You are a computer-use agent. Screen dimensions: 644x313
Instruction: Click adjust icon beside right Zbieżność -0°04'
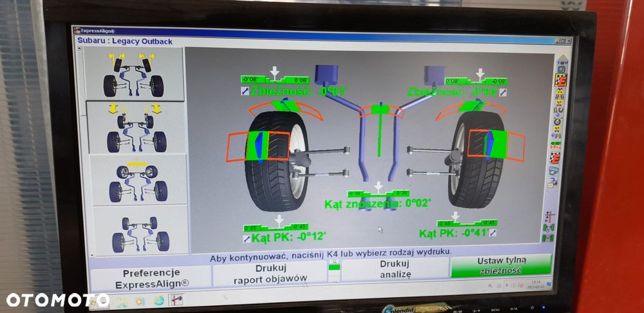[x=503, y=92]
